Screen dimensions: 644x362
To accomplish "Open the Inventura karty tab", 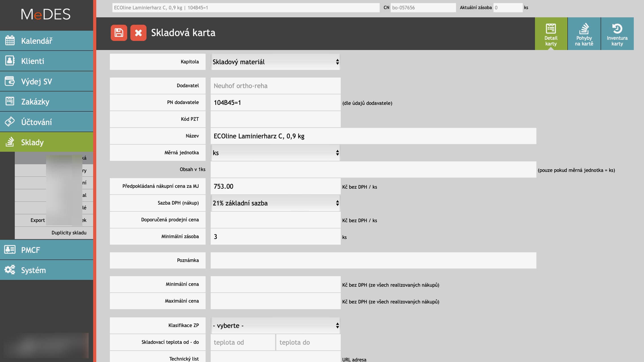I will click(x=617, y=34).
